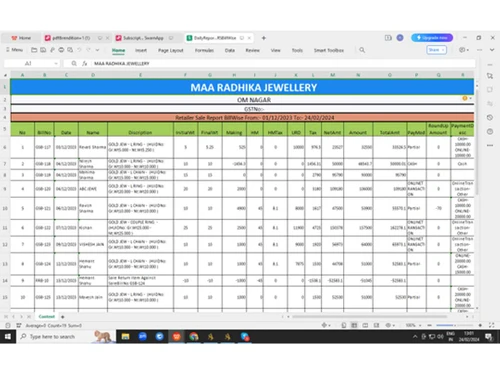Image resolution: width=500 pixels, height=375 pixels.
Task: Click Page Break Preview icon in status bar
Action: pyautogui.click(x=365, y=325)
